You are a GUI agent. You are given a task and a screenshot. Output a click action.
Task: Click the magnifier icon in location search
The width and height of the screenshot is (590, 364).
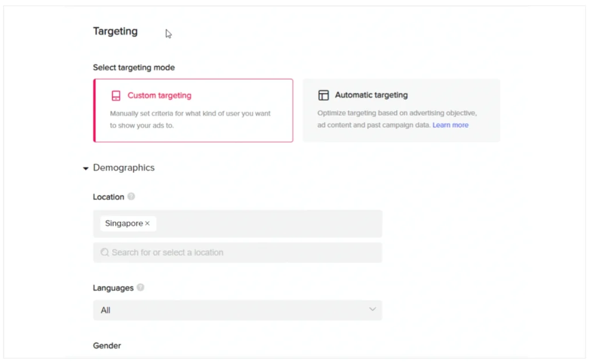click(x=104, y=252)
